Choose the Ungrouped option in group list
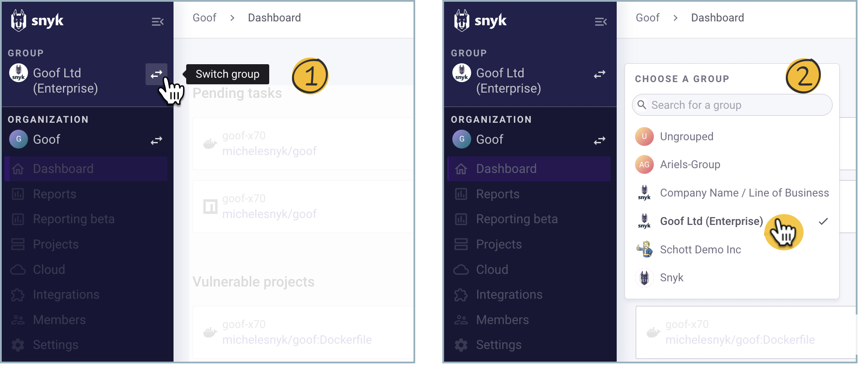The image size is (868, 366). coord(686,137)
